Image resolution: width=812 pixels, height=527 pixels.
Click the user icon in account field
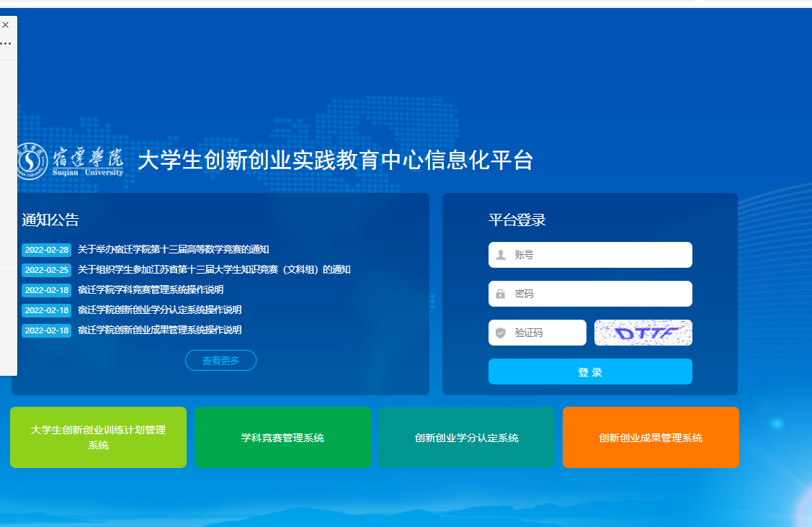point(501,255)
